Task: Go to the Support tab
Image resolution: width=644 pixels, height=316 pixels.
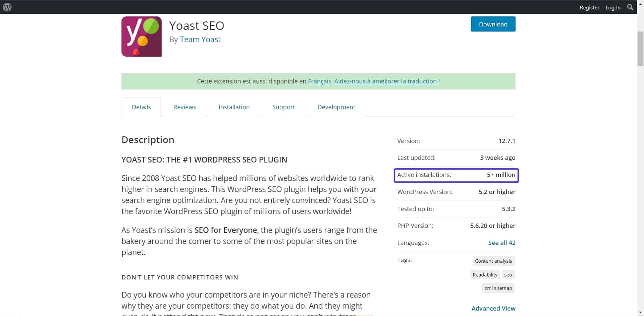Action: coord(283,107)
